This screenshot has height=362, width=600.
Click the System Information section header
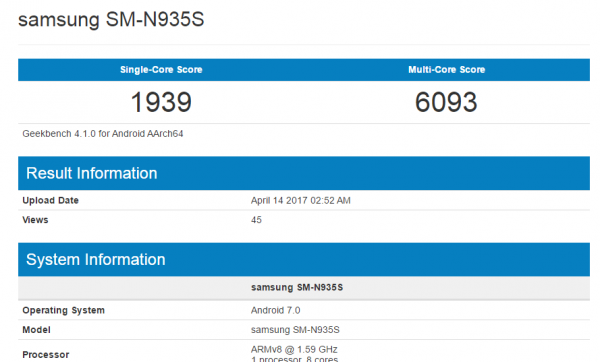[x=304, y=259]
